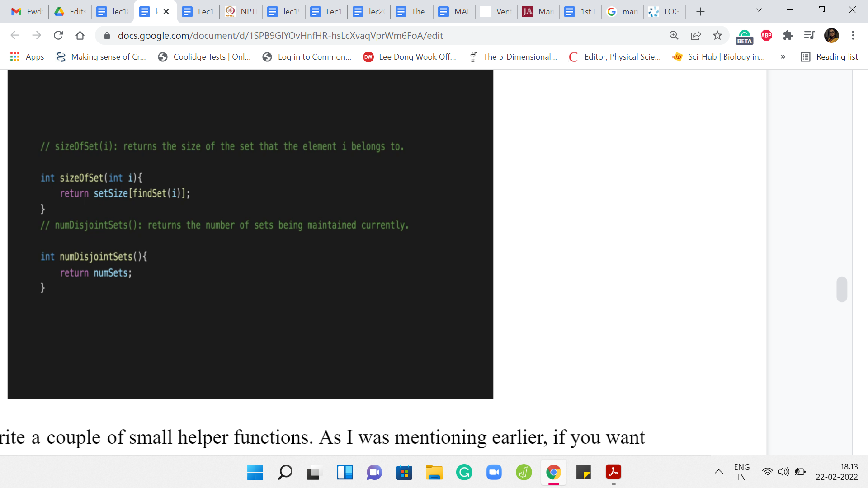Show hidden system tray icons
This screenshot has width=868, height=488.
(x=718, y=472)
